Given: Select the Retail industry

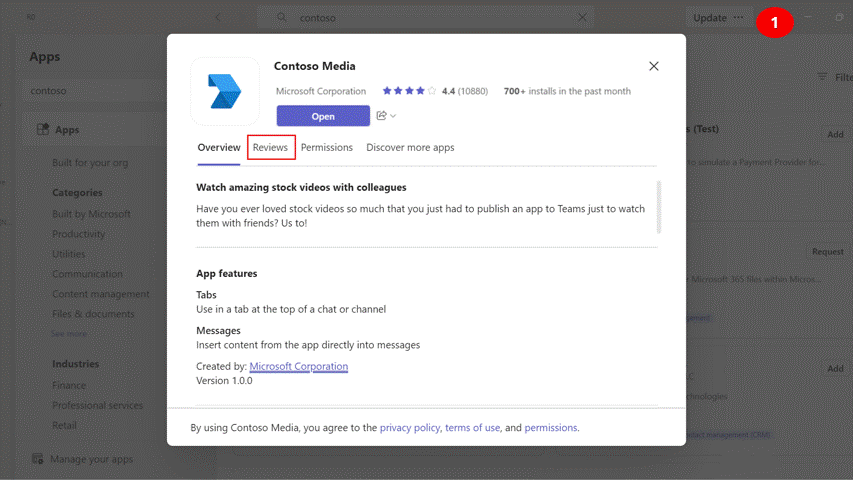Looking at the screenshot, I should [64, 426].
